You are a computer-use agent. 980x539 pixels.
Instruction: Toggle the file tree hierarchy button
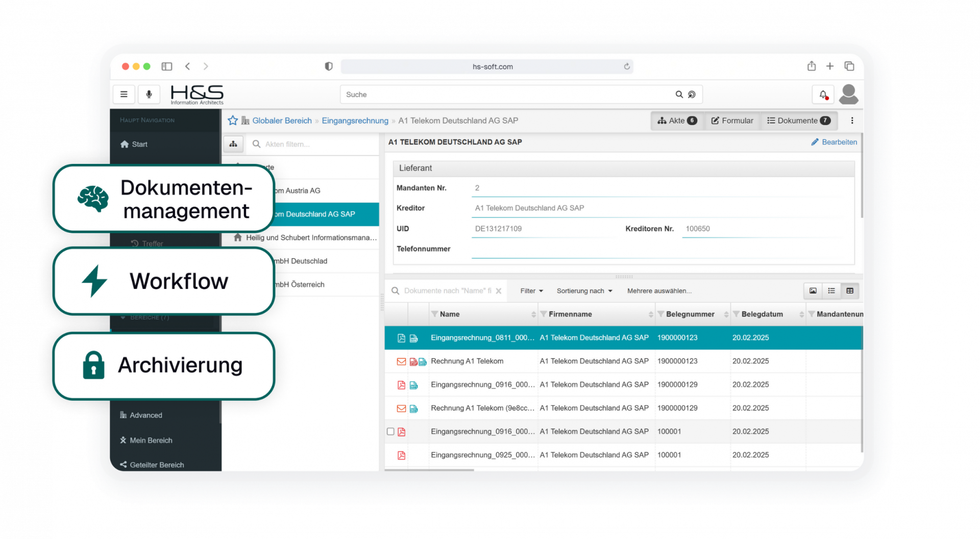233,144
